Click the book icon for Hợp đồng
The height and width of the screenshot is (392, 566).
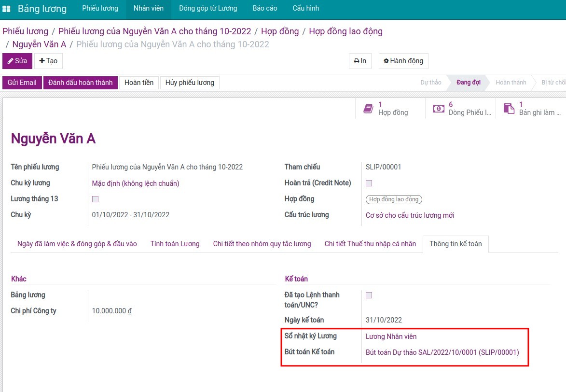369,109
